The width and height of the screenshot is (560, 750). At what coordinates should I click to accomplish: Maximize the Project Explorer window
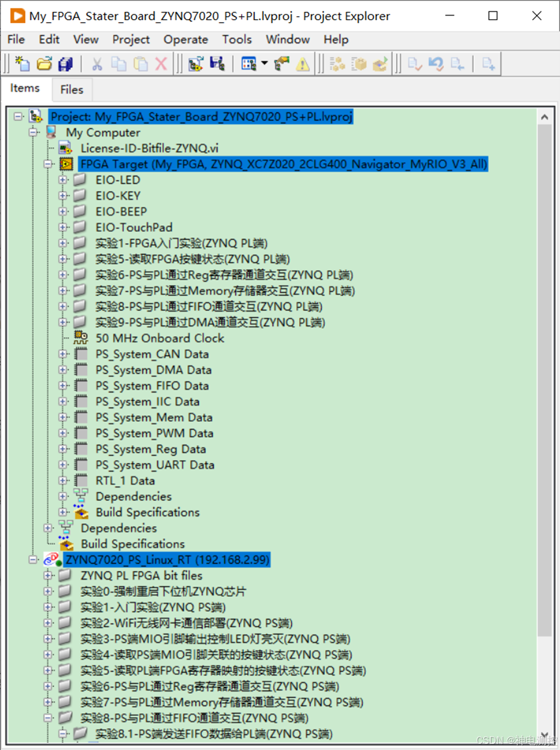(493, 16)
